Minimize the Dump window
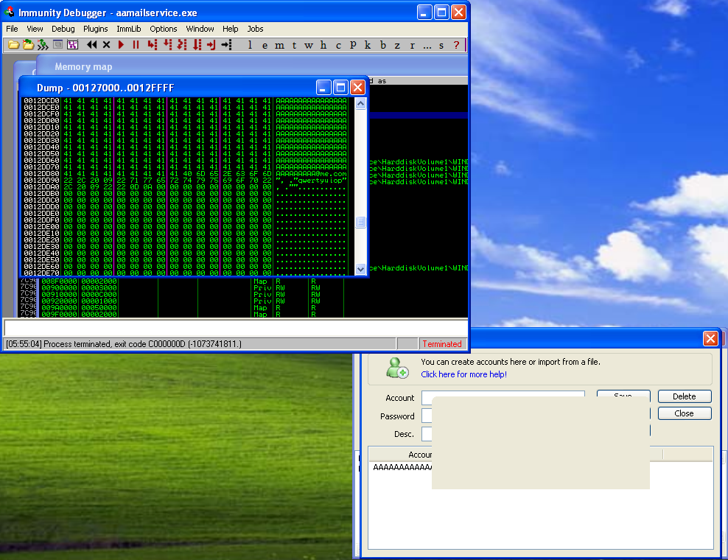 coord(323,87)
